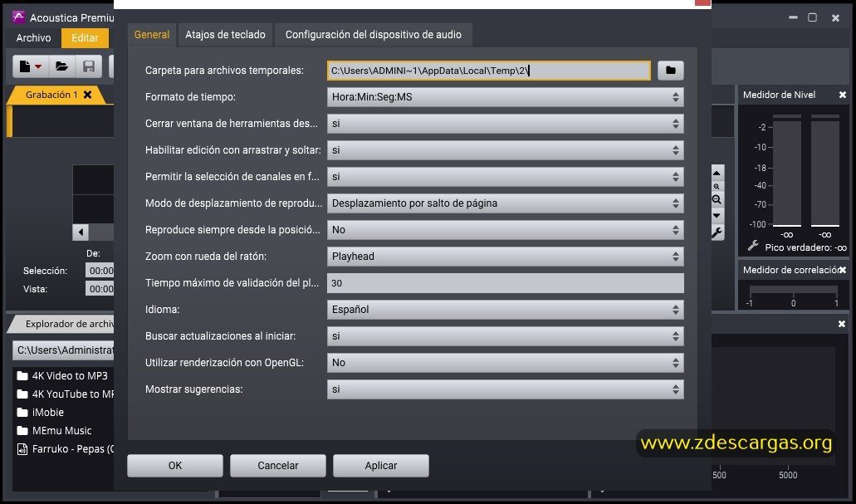Open the Mostrar sugerencias dropdown
The width and height of the screenshot is (856, 504).
(505, 389)
